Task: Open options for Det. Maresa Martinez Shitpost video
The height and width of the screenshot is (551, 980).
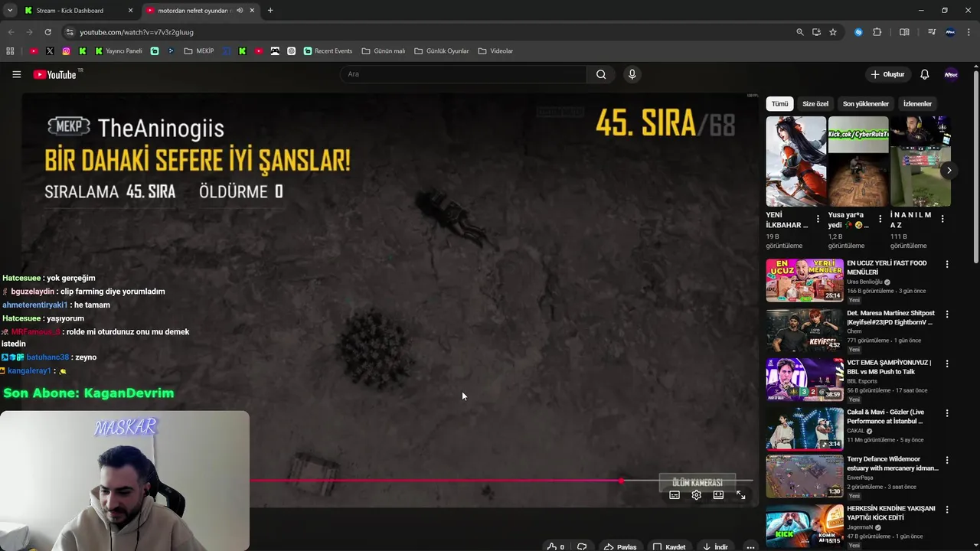Action: pos(947,314)
